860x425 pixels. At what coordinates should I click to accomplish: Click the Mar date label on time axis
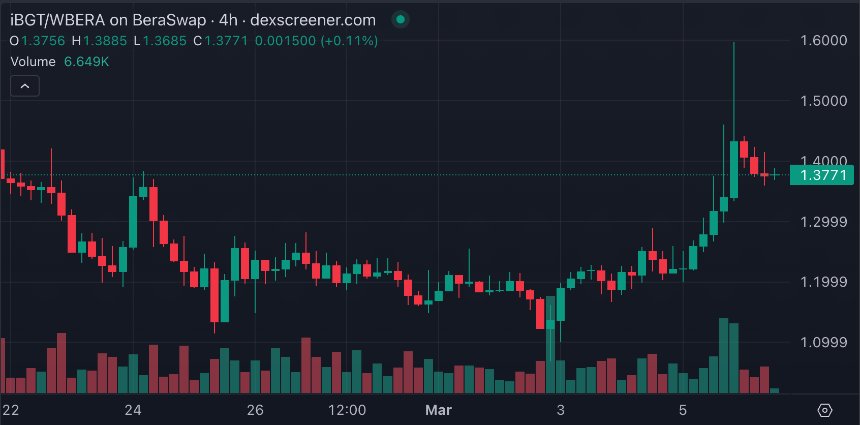439,410
